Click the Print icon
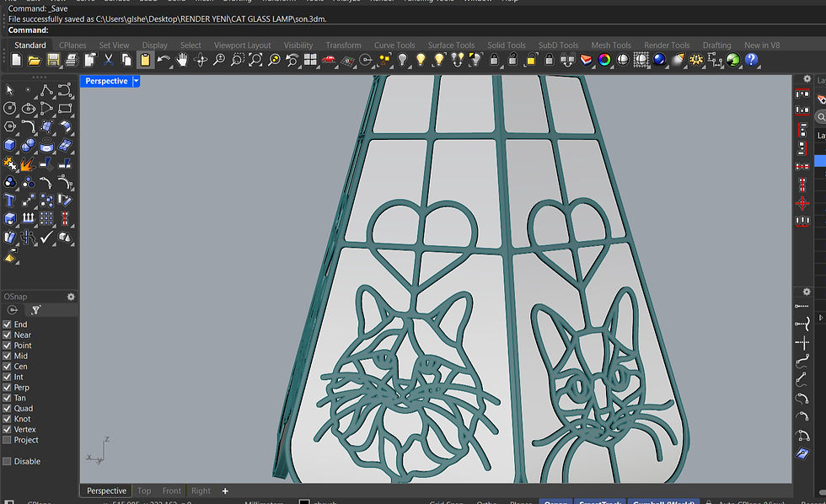The height and width of the screenshot is (504, 826). tap(71, 60)
